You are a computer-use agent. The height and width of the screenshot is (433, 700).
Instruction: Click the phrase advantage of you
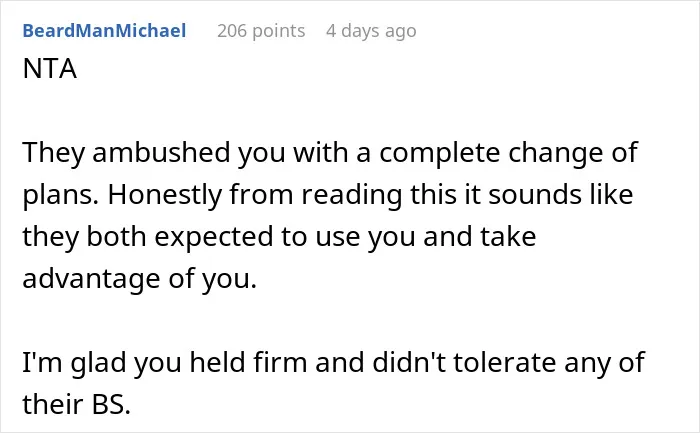point(140,279)
